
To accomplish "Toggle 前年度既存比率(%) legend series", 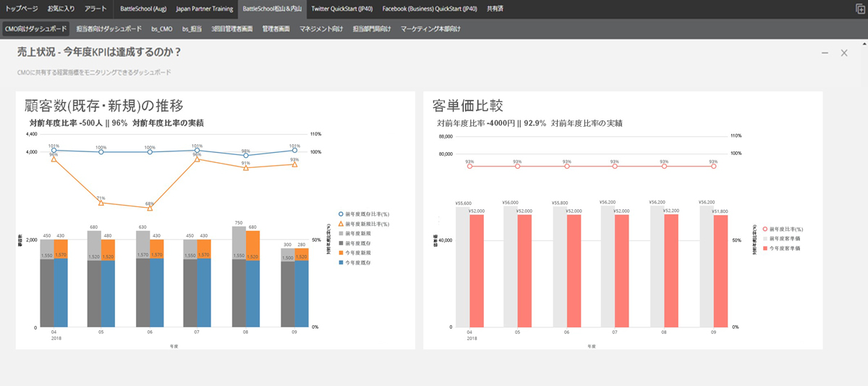I will coord(341,214).
